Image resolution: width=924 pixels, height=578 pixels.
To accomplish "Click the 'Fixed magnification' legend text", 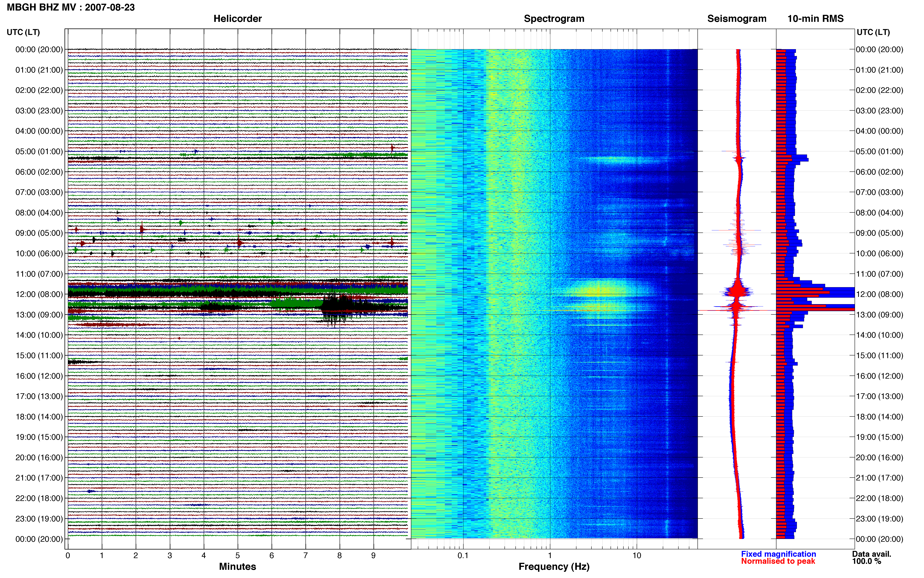I will [778, 554].
